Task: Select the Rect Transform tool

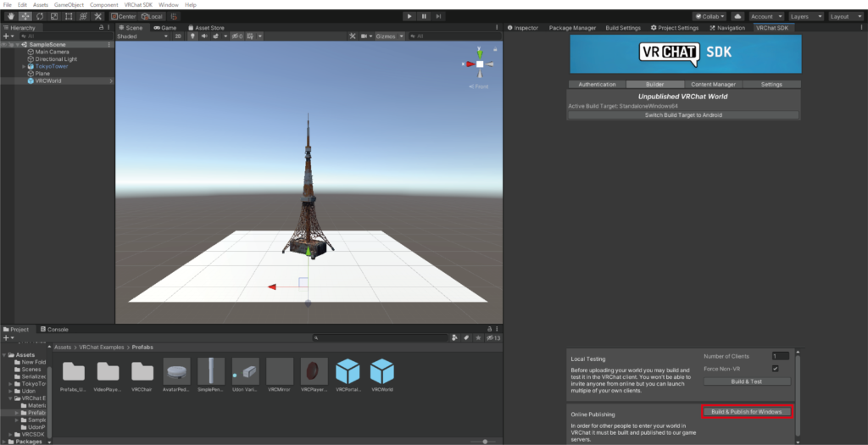Action: coord(69,16)
